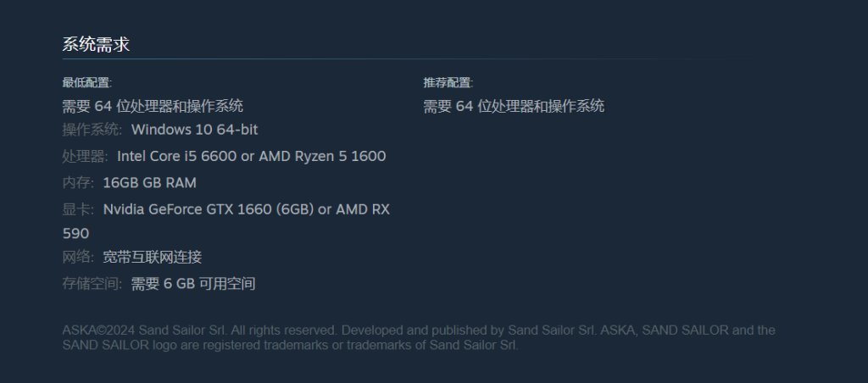
Task: Click the ASKA©2024 Sand Sailor copyright text
Action: click(419, 337)
